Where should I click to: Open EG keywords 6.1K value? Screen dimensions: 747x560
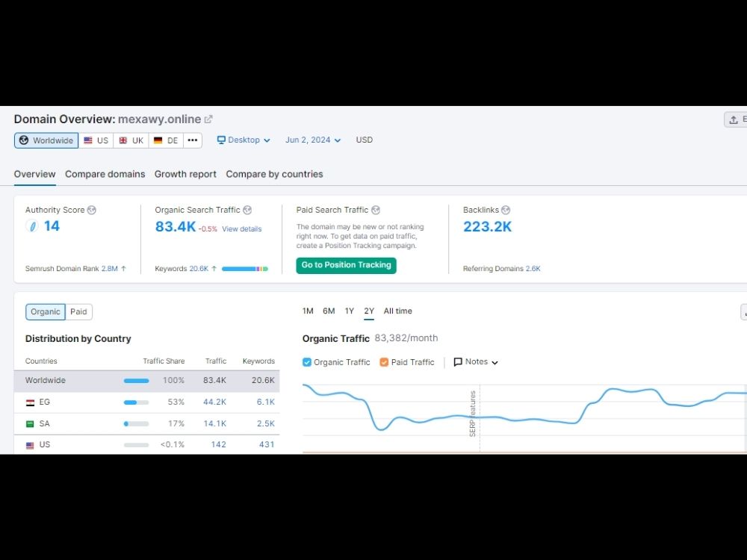pyautogui.click(x=265, y=402)
